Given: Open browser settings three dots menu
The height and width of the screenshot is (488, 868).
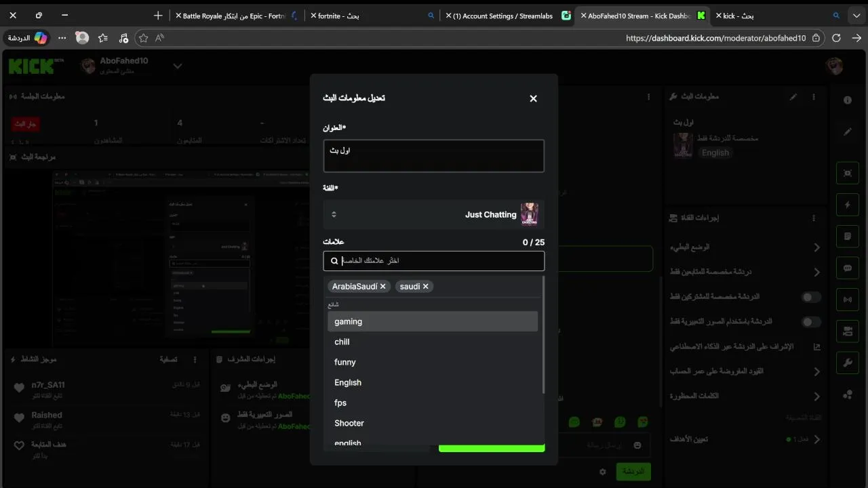Looking at the screenshot, I should coord(62,38).
